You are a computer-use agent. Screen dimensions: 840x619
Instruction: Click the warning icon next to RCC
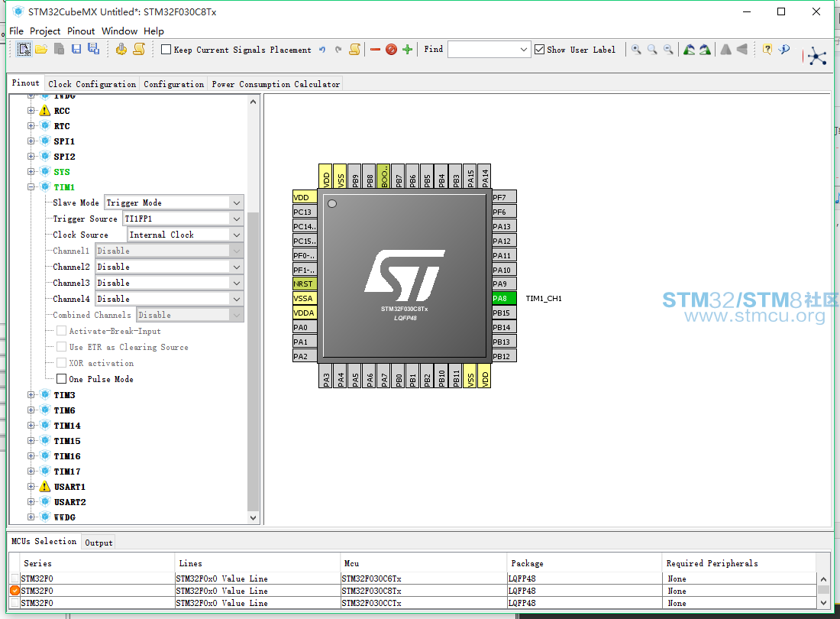[x=45, y=111]
